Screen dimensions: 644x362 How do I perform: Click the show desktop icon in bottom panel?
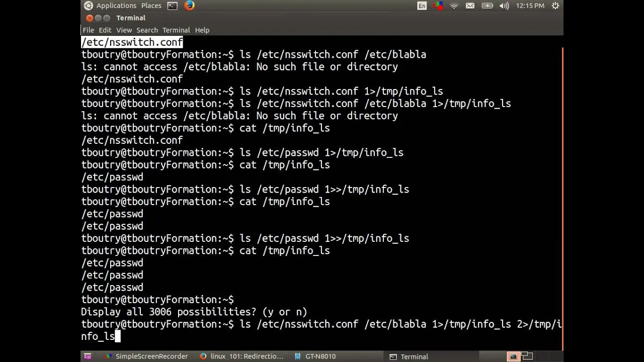tap(88, 356)
